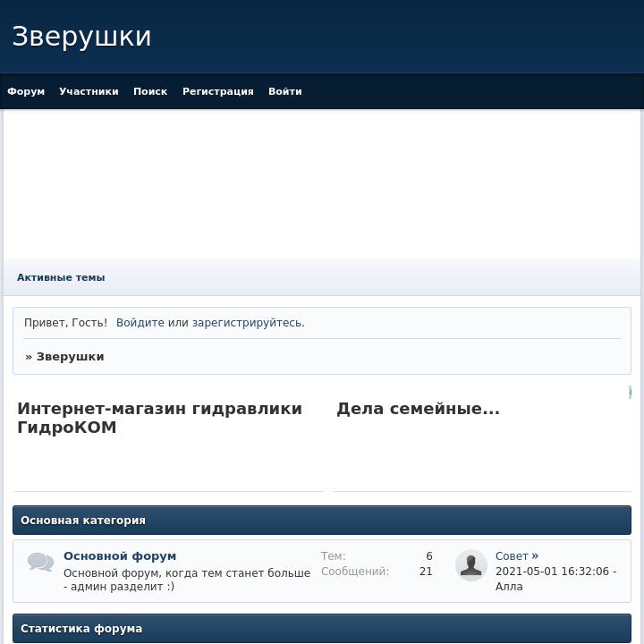The height and width of the screenshot is (644, 644).
Task: Go to the Участники page
Action: point(89,91)
